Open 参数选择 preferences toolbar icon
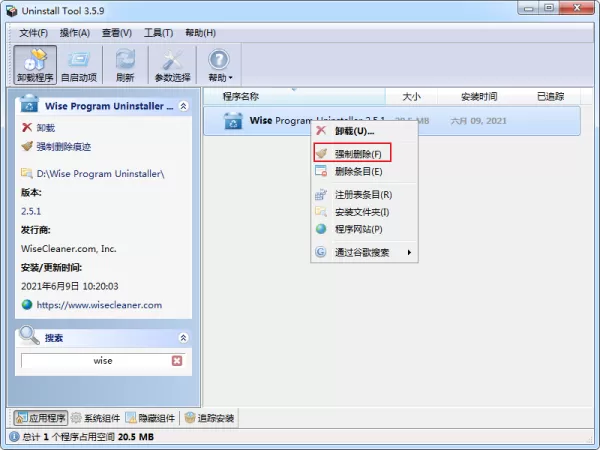600x450 pixels. [172, 65]
